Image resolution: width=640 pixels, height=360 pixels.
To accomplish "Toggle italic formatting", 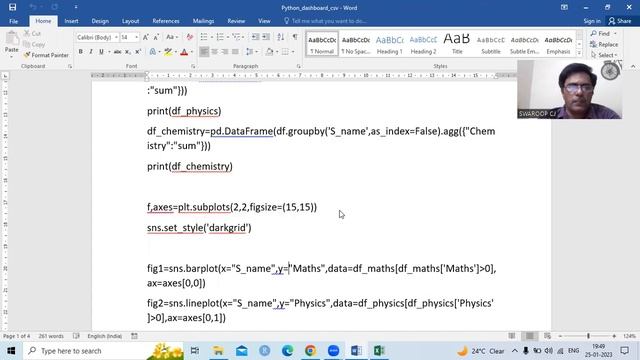I will click(x=91, y=52).
